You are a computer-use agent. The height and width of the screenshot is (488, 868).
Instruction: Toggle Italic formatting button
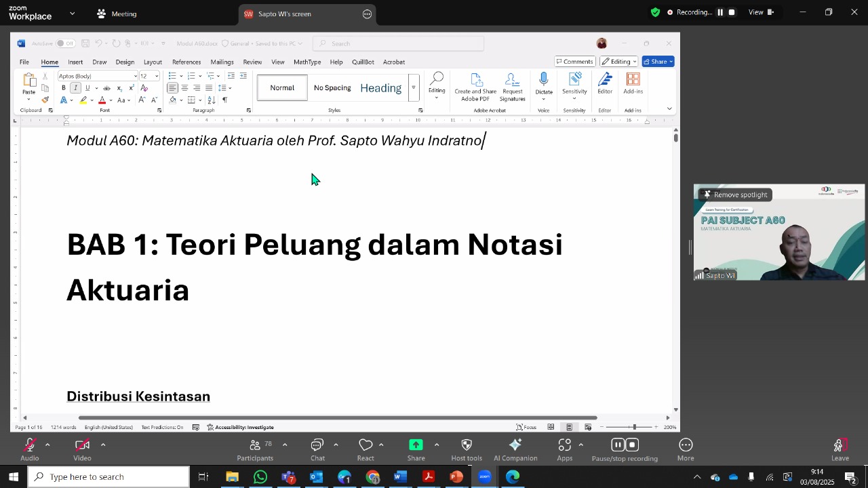75,88
